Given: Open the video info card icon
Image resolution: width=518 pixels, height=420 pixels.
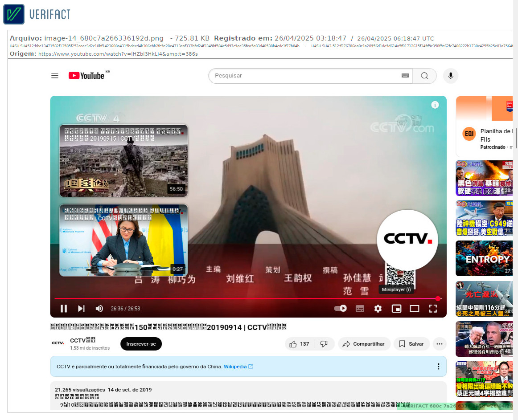Looking at the screenshot, I should pyautogui.click(x=435, y=105).
